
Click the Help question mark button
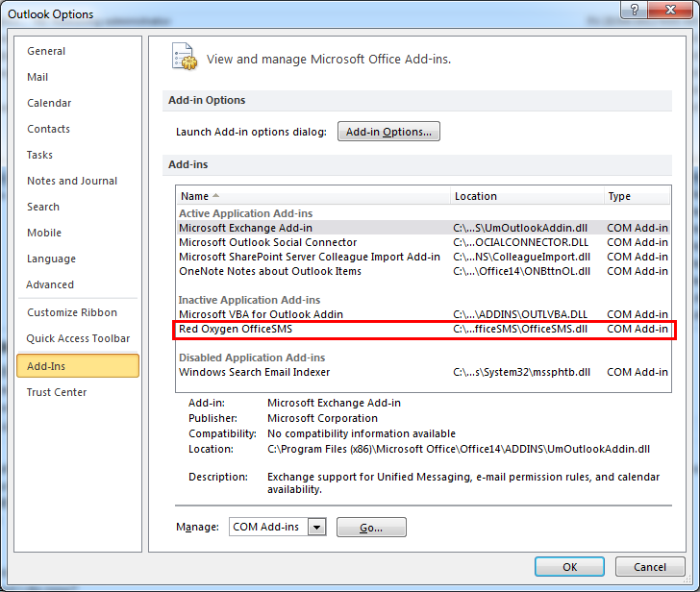click(635, 10)
